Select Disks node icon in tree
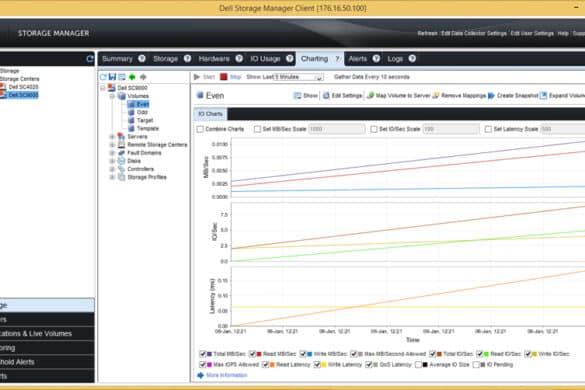This screenshot has height=390, width=585. point(121,161)
